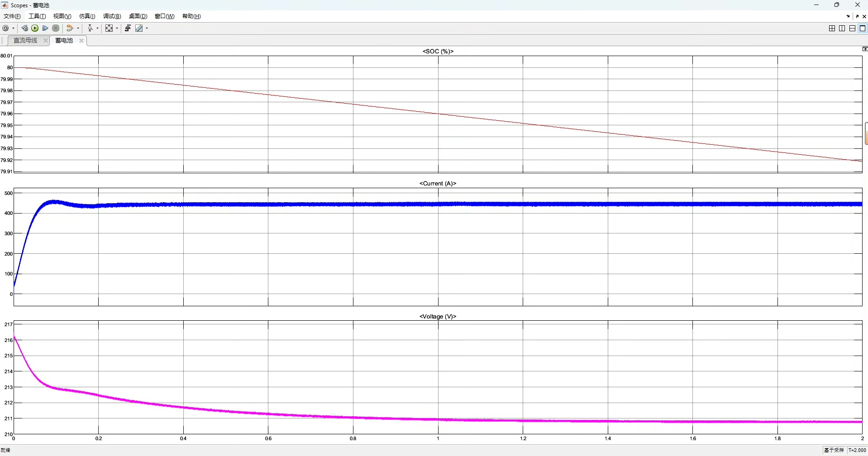Open the 文件(F) menu

pos(12,16)
